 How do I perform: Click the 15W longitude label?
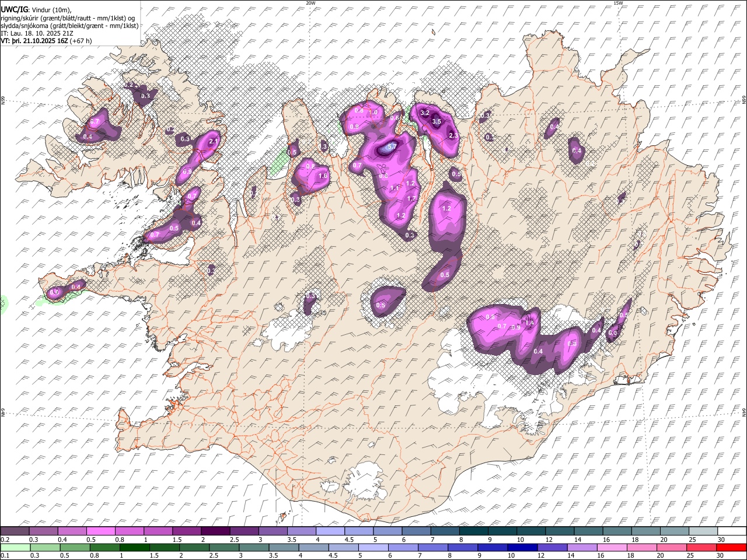click(x=618, y=3)
